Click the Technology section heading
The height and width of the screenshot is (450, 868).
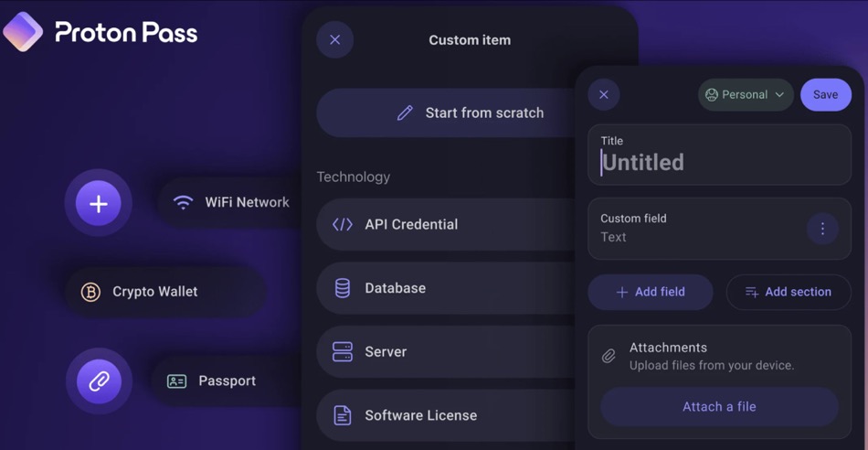pos(354,177)
